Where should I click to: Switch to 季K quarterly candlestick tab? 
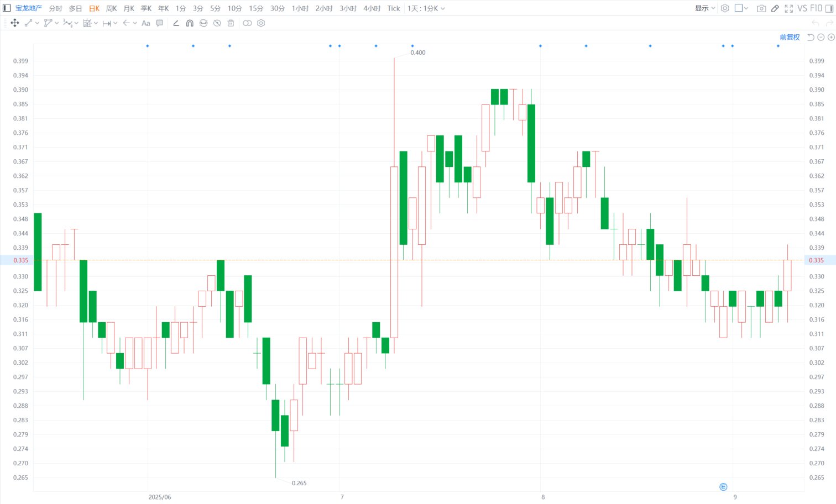tap(146, 8)
